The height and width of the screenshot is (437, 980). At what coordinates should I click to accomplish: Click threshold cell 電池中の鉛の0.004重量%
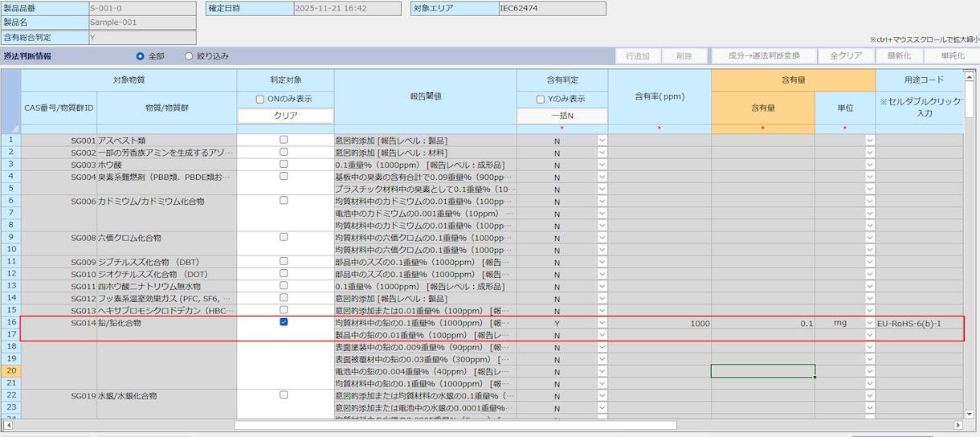(x=425, y=371)
